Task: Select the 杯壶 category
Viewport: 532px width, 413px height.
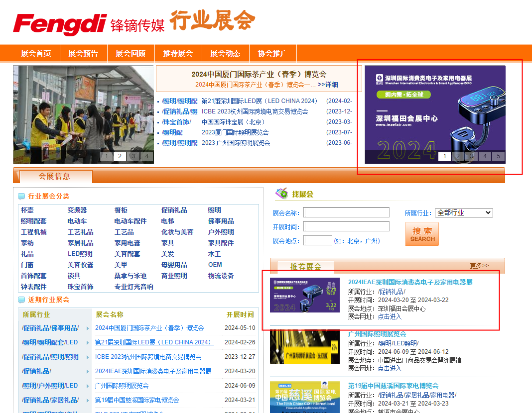Action: [27, 210]
